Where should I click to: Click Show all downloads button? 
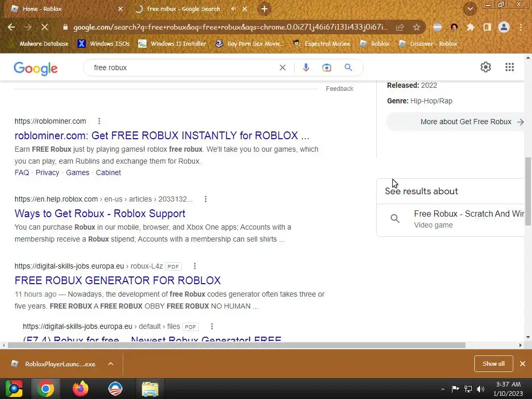[494, 364]
